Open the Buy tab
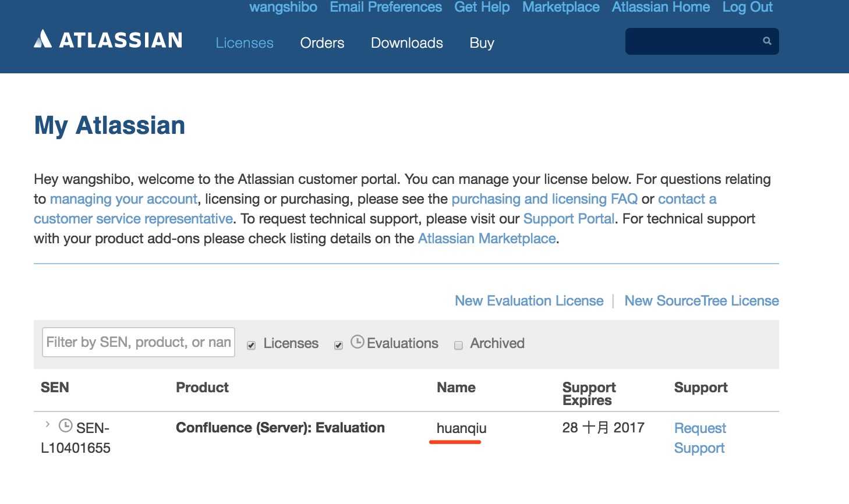 [x=482, y=43]
